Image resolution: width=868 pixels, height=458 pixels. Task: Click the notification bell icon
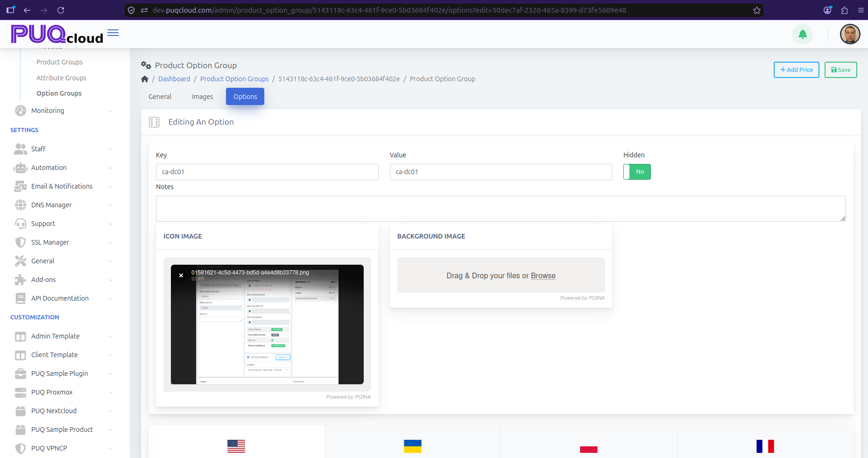pos(803,34)
